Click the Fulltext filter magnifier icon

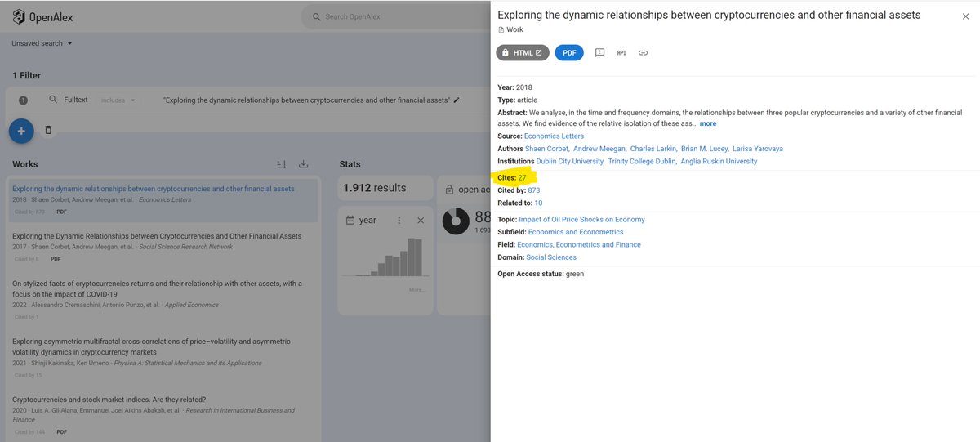tap(53, 100)
